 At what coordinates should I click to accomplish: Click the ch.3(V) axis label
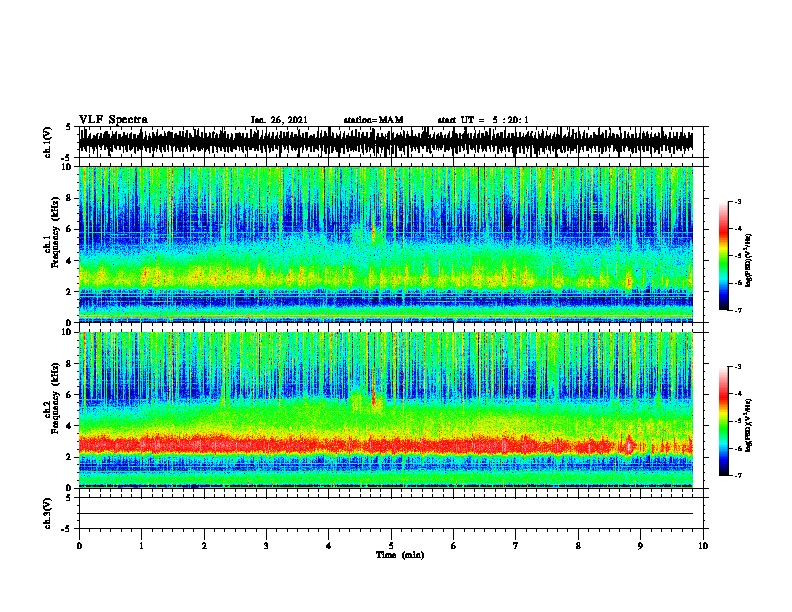47,513
